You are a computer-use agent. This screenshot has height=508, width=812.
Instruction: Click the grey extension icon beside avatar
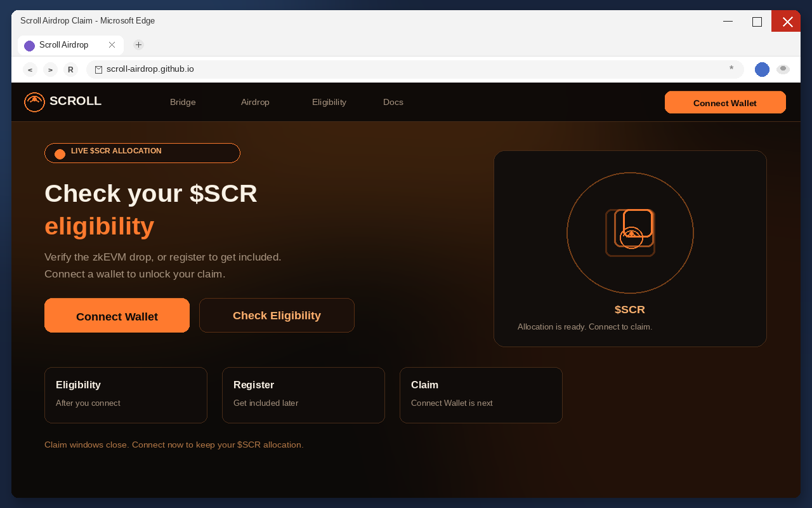pos(783,69)
